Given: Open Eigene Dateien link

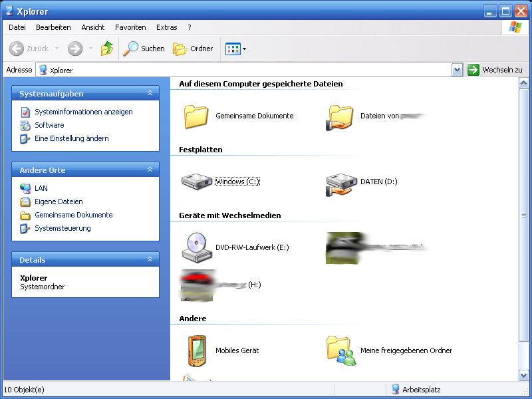Looking at the screenshot, I should pyautogui.click(x=59, y=201).
